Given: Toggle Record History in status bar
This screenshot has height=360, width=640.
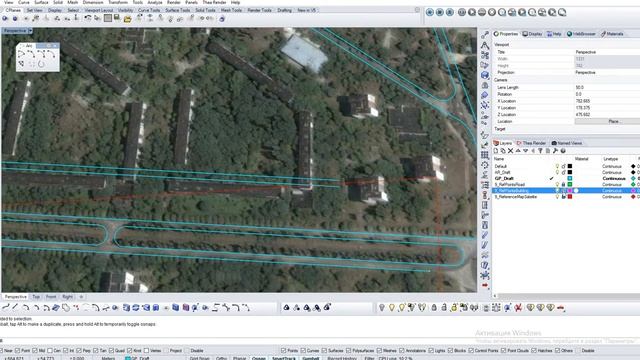Looking at the screenshot, I should click(342, 358).
